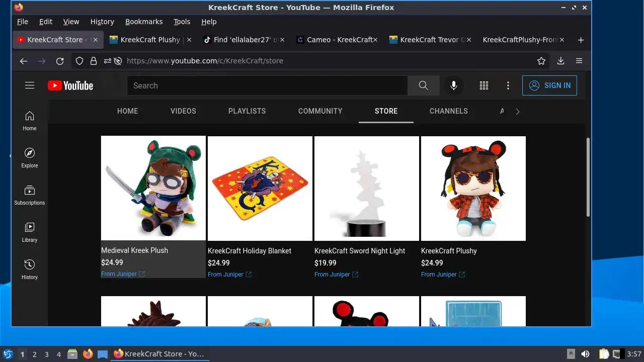Open YouTube settings three-dot menu
The width and height of the screenshot is (644, 362).
pos(508,85)
